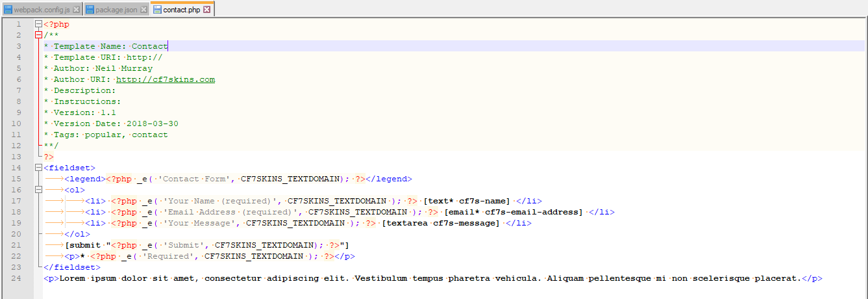Switch to the webpack.config.js tab
Image resolution: width=868 pixels, height=299 pixels.
(42, 10)
